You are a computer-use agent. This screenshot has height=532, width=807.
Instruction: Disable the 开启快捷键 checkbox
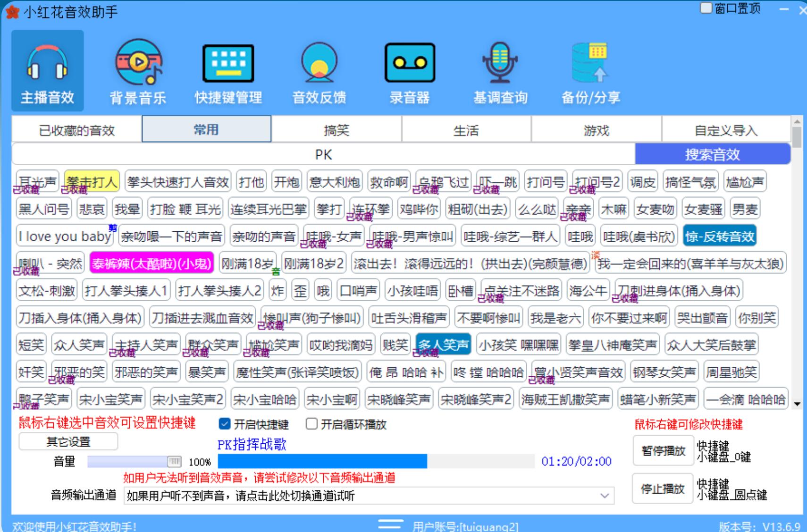224,424
